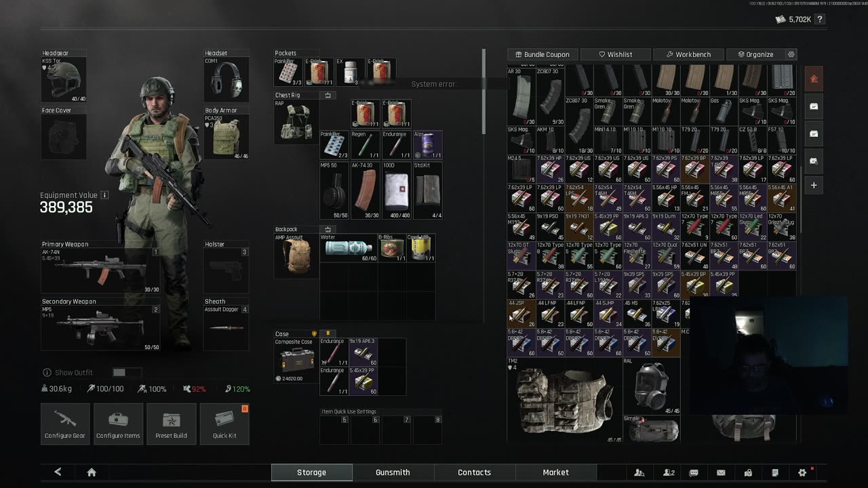
Task: Open the Bundle Coupon menu
Action: (542, 54)
